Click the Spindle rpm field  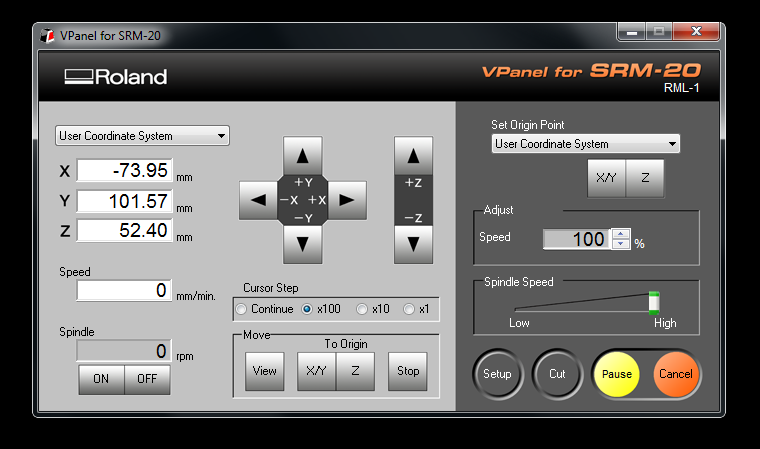124,351
